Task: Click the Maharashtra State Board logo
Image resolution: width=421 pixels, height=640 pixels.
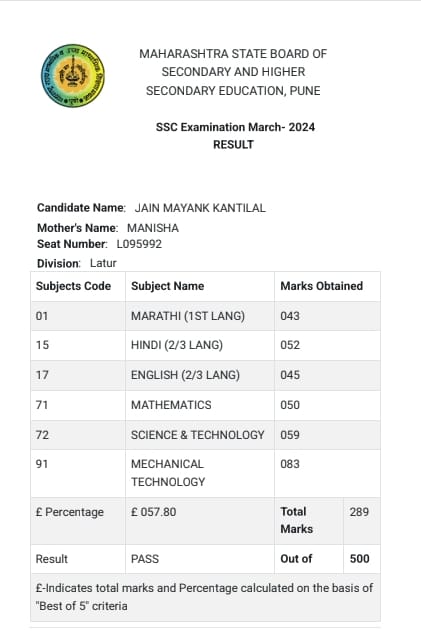Action: (73, 76)
